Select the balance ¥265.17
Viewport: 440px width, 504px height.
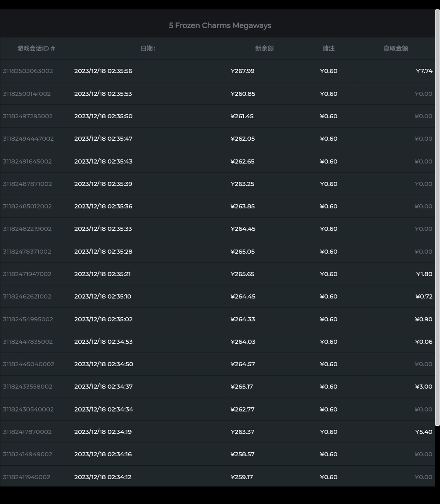(x=242, y=387)
